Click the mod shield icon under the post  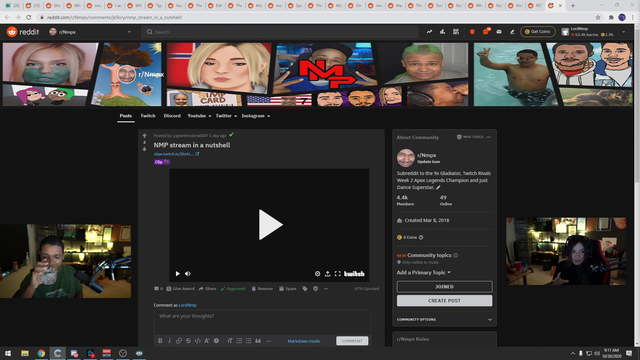(x=316, y=289)
